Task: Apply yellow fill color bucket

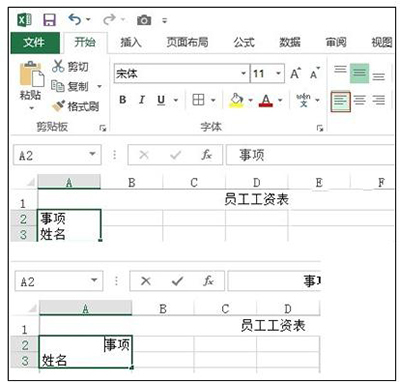Action: (x=236, y=100)
